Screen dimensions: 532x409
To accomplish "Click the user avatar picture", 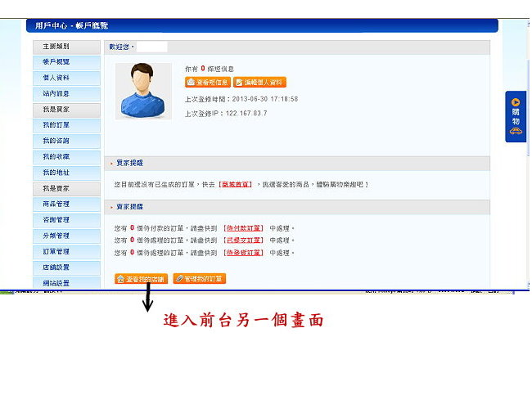I will (x=143, y=91).
